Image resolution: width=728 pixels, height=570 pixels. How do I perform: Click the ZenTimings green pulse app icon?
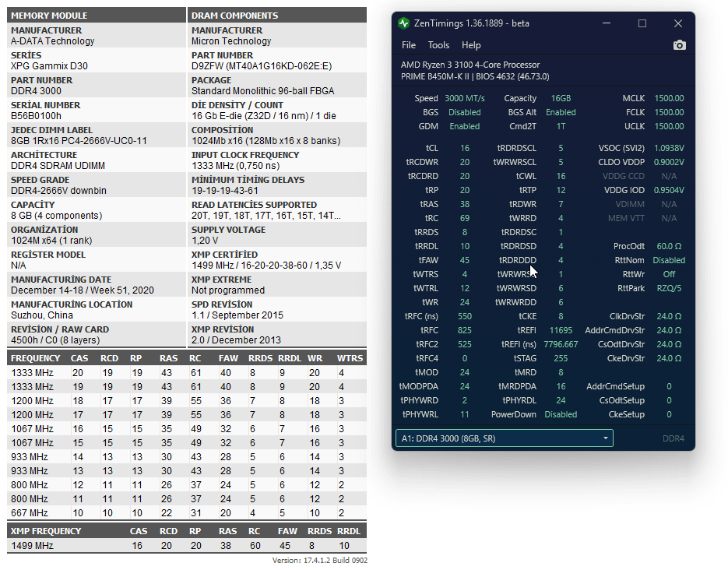click(x=403, y=23)
